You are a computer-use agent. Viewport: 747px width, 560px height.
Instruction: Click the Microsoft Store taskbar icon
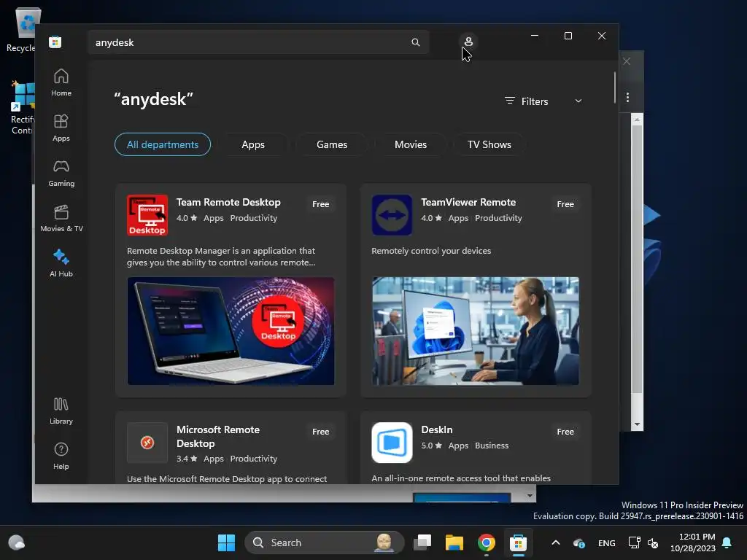(518, 542)
